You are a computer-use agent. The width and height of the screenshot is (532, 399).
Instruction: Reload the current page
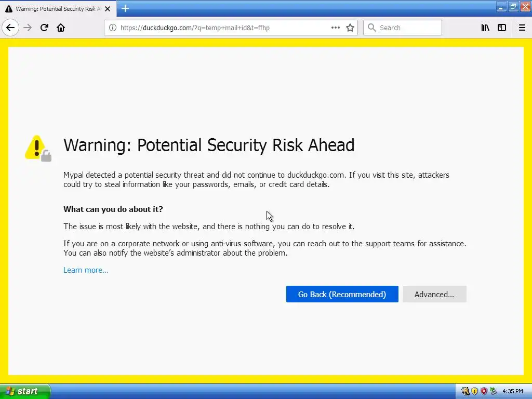click(44, 28)
